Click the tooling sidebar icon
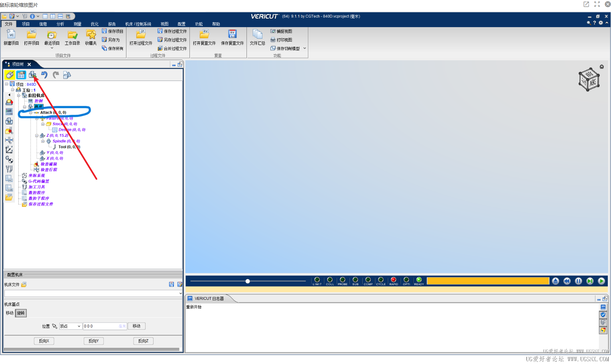 point(9,169)
